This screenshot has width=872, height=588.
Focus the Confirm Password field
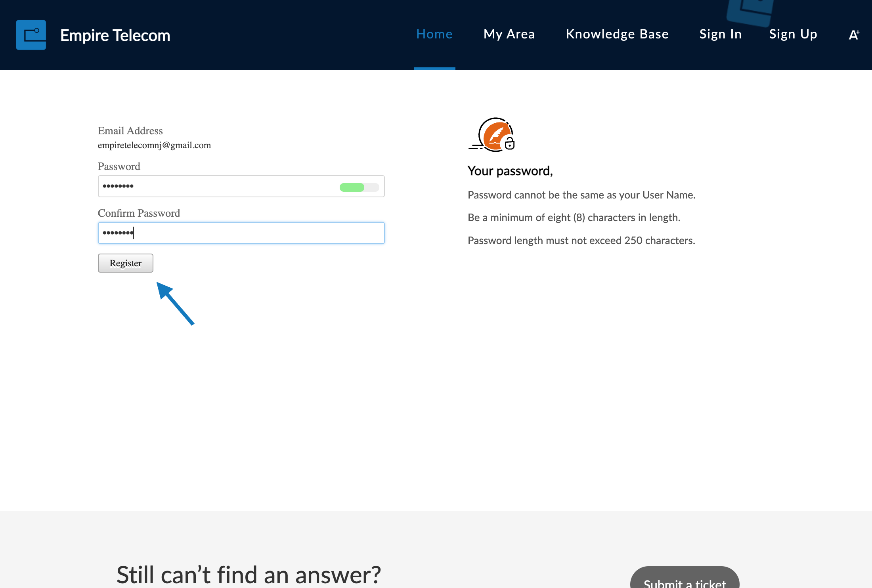pos(241,233)
